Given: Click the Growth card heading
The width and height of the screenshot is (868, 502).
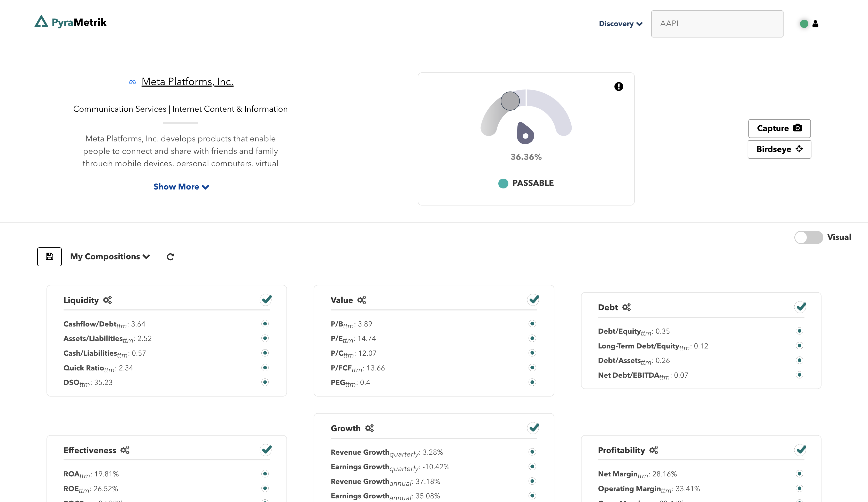Looking at the screenshot, I should click(345, 428).
